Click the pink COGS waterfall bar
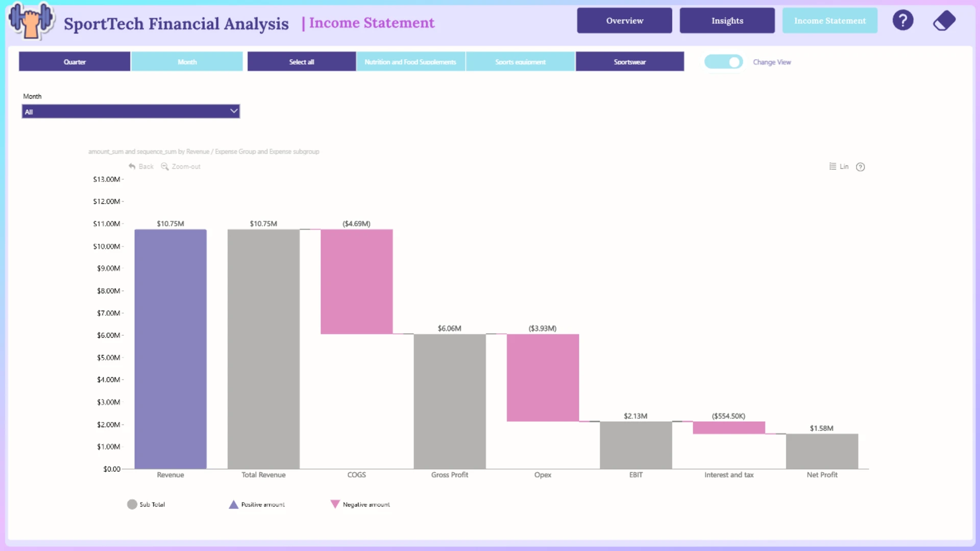 (356, 282)
